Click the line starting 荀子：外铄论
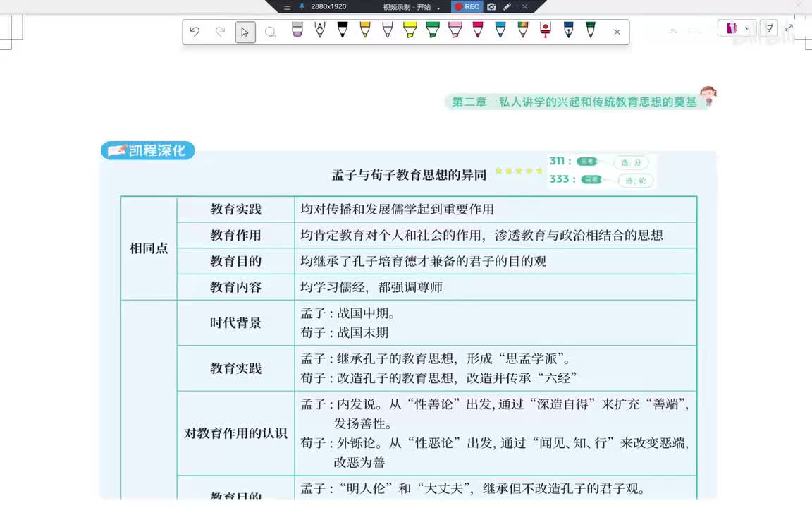812x508 pixels. (x=495, y=443)
